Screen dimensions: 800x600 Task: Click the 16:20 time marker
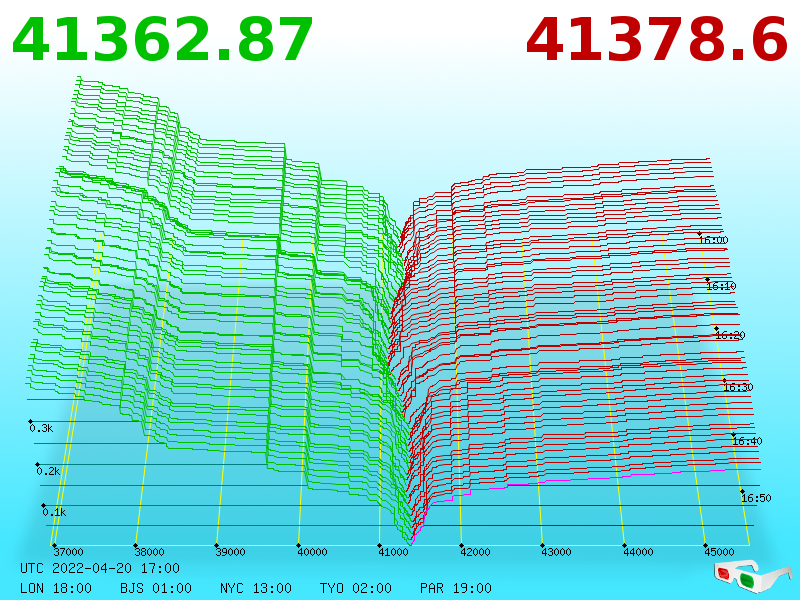730,335
